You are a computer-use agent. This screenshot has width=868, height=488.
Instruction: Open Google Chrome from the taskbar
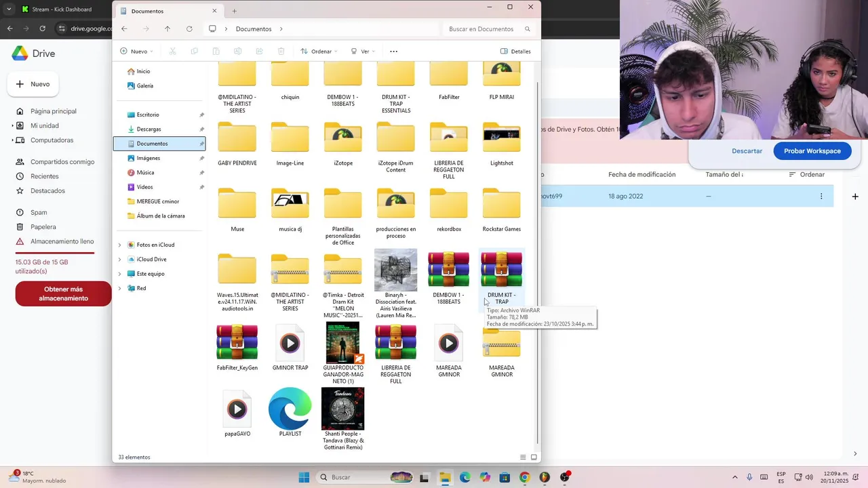pyautogui.click(x=524, y=477)
